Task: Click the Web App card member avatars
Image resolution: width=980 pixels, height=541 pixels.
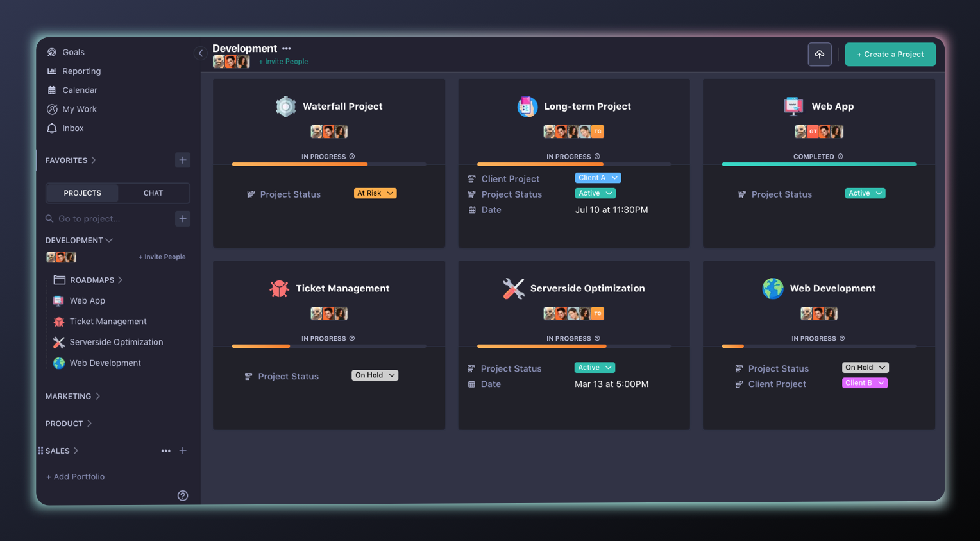Action: [x=819, y=132]
